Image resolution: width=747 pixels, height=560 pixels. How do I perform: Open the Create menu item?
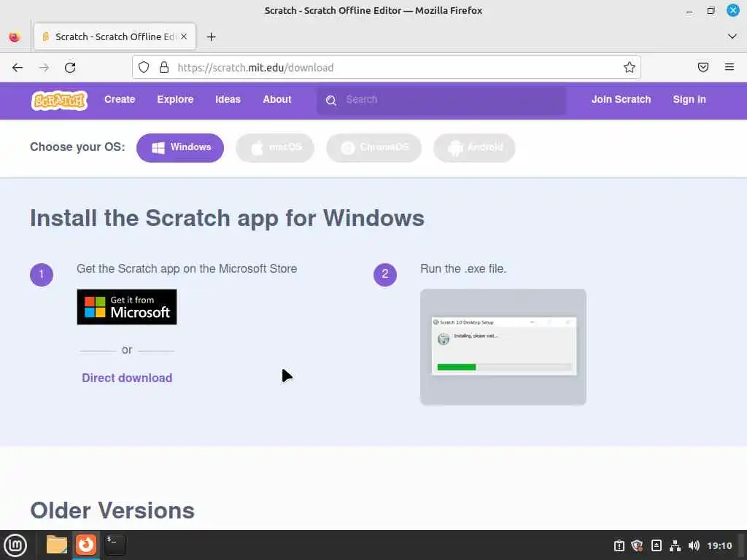[x=120, y=99]
